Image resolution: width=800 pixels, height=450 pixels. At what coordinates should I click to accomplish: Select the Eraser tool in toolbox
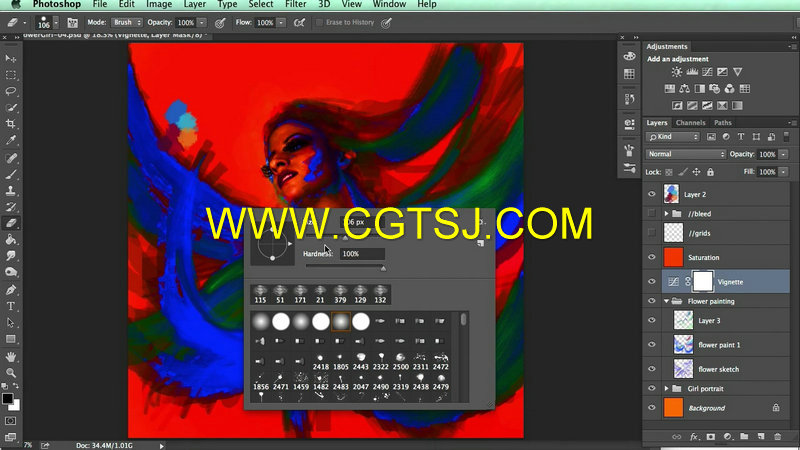coord(11,223)
